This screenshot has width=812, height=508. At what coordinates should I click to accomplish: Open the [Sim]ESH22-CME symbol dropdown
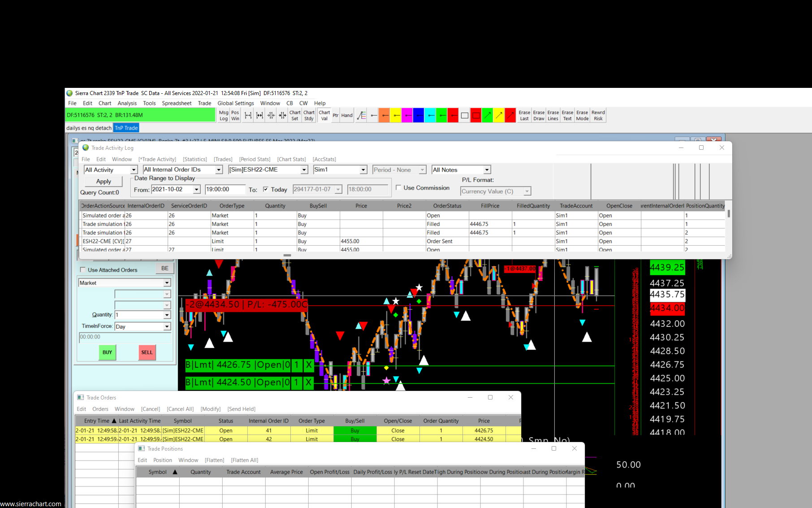[x=304, y=170]
